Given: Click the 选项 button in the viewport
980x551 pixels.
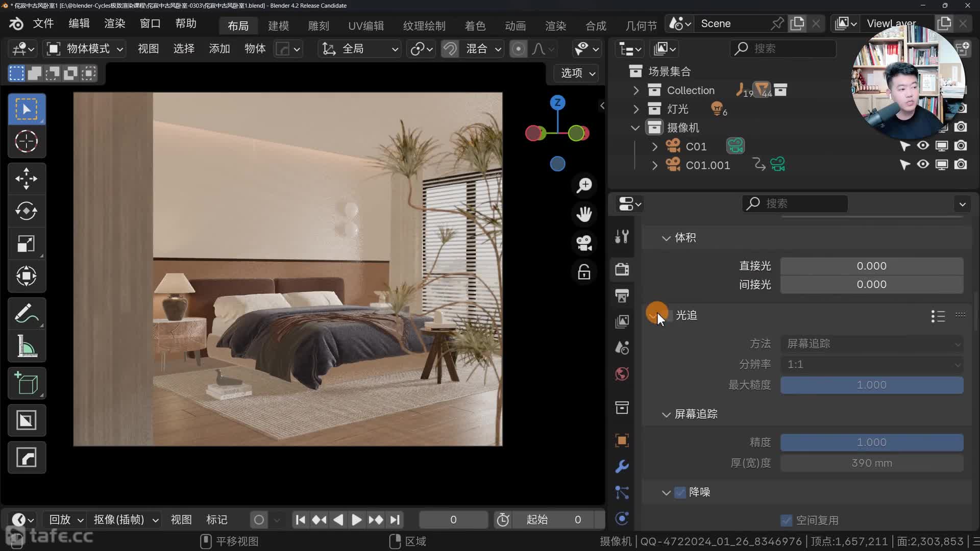Looking at the screenshot, I should pyautogui.click(x=575, y=73).
